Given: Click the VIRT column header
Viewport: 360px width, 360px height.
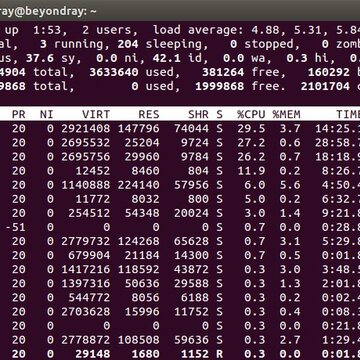Looking at the screenshot, I should [96, 115].
